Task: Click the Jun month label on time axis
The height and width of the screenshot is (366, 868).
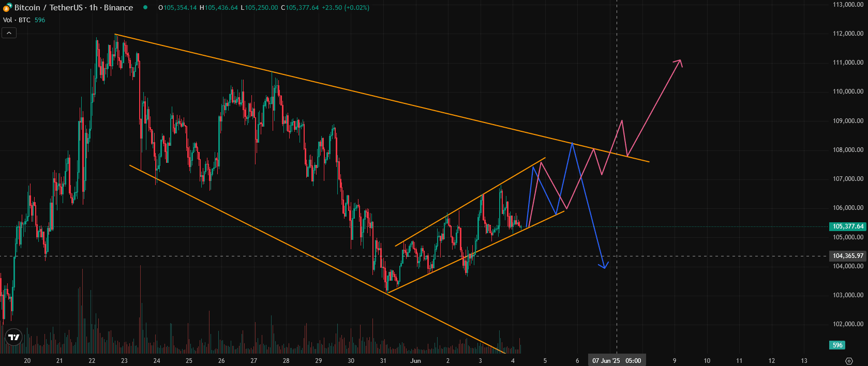Action: pyautogui.click(x=415, y=361)
